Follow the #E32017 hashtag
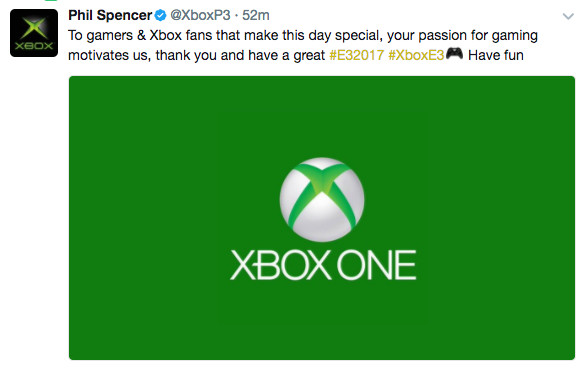Image resolution: width=584 pixels, height=371 pixels. tap(356, 55)
